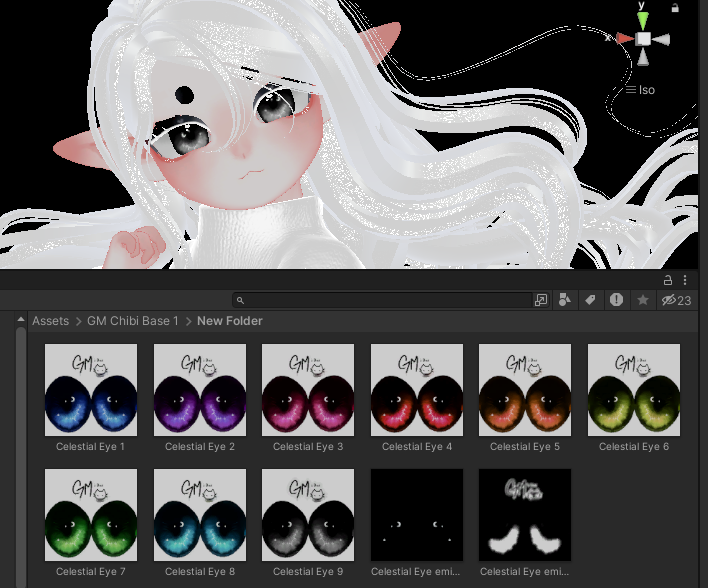Focus the Project search field
Screen dimensions: 708x588
click(x=384, y=300)
